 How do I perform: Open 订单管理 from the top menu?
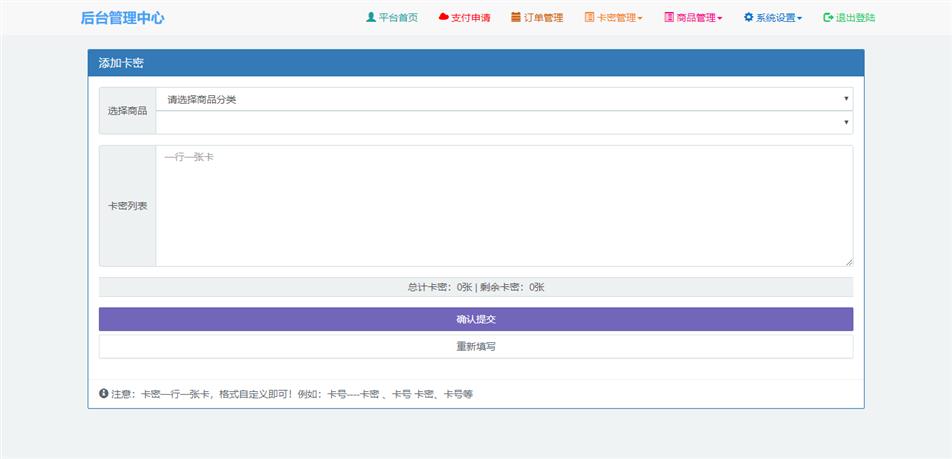point(537,18)
